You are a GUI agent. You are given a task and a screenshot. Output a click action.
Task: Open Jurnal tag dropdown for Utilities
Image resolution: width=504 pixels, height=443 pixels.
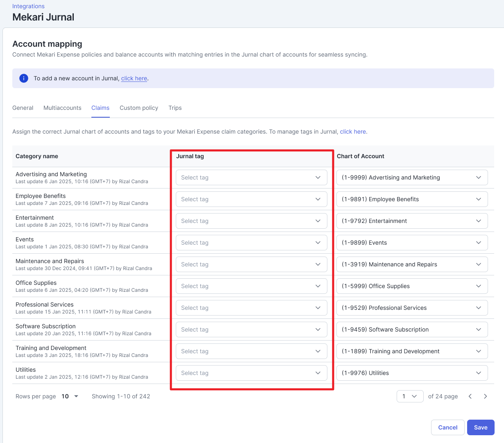tap(252, 373)
